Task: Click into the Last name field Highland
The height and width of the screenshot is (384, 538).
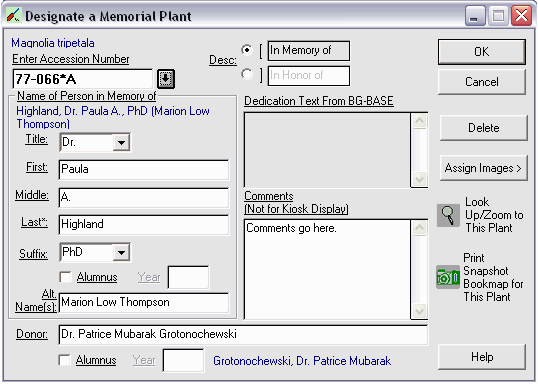Action: pyautogui.click(x=144, y=224)
